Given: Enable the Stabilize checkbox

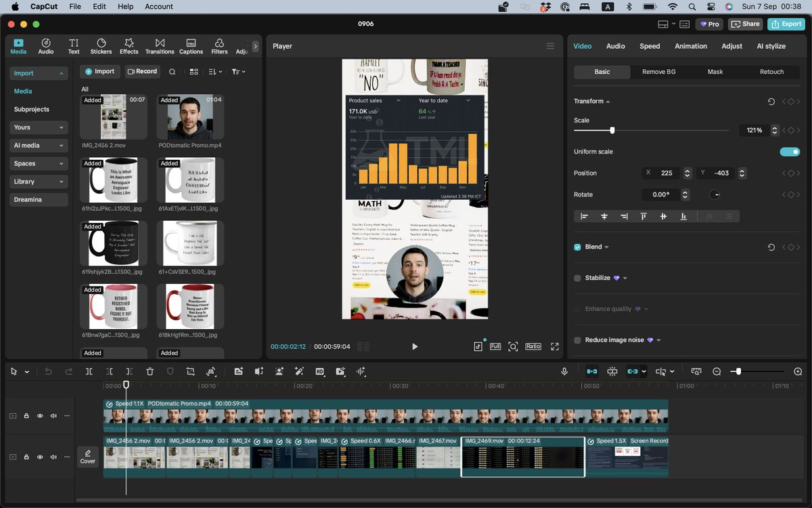Looking at the screenshot, I should (577, 278).
